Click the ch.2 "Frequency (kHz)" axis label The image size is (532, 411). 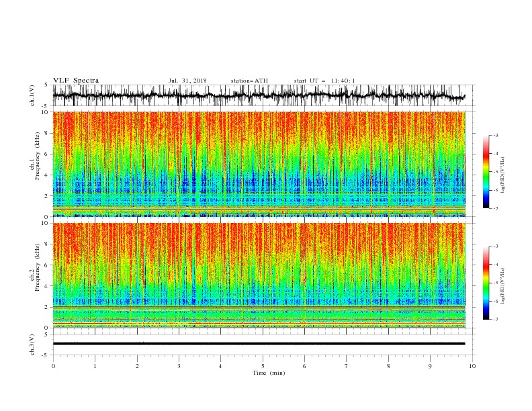tap(38, 267)
